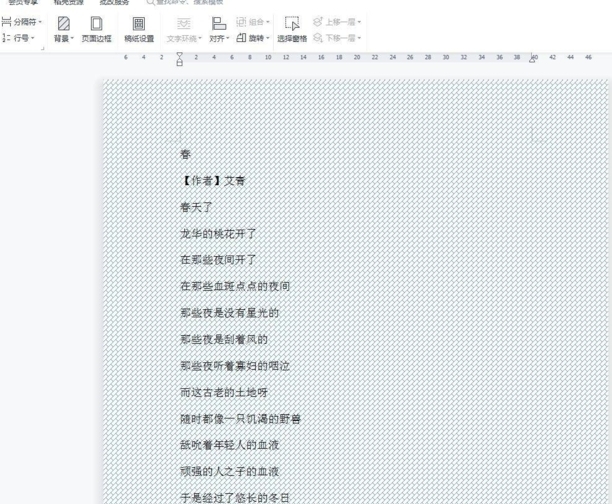Click the line 于是经过了悠长的冬日

click(235, 498)
